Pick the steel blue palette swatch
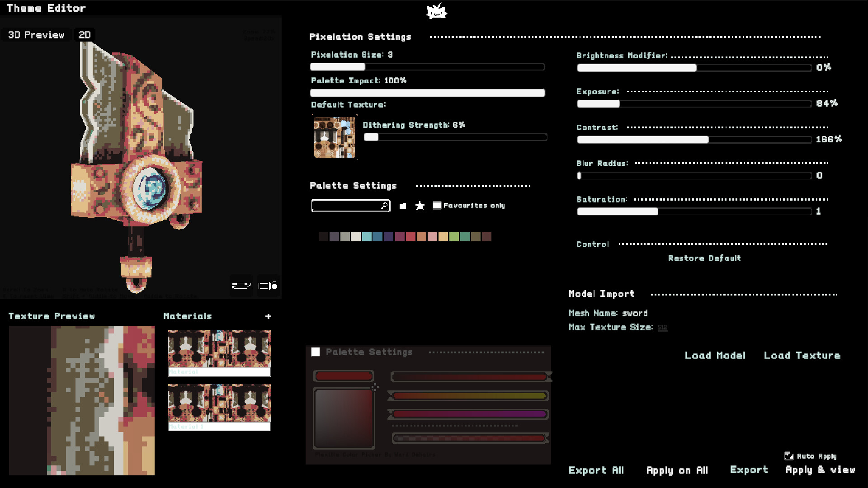Screen dimensions: 868x488 pyautogui.click(x=377, y=236)
